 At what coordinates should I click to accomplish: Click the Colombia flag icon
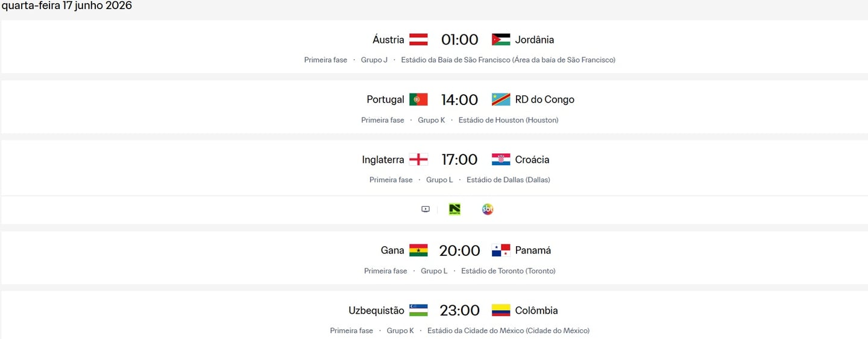tap(501, 311)
